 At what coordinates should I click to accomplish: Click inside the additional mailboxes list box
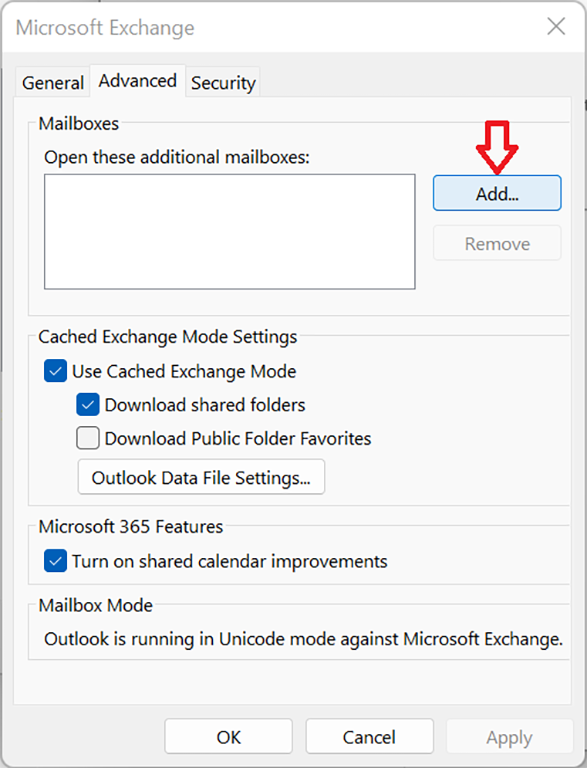[229, 231]
